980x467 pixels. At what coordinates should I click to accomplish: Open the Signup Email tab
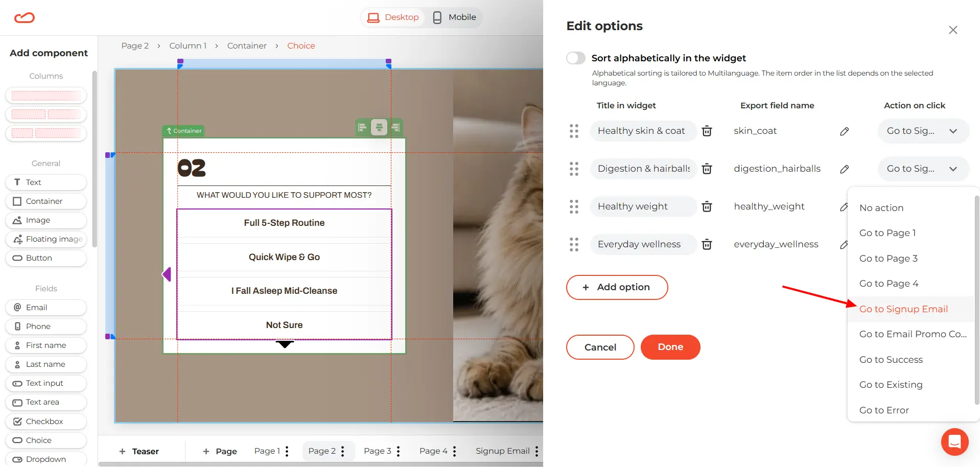tap(502, 451)
